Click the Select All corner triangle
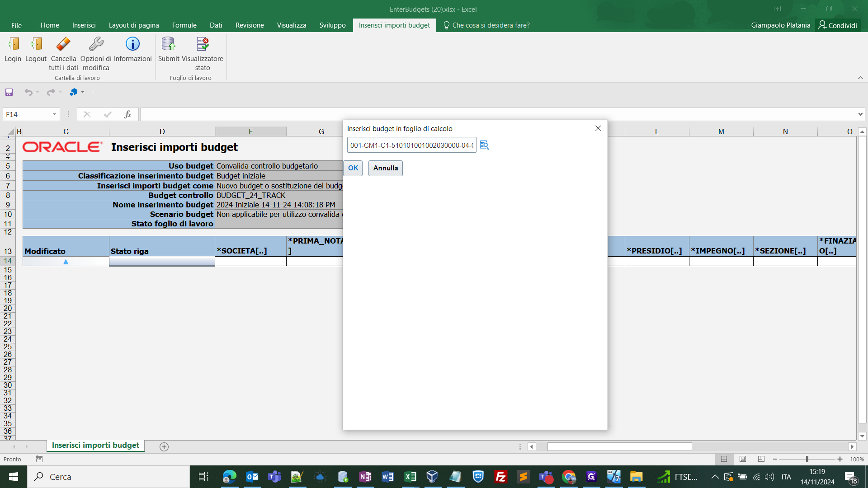868x488 pixels. (10, 131)
